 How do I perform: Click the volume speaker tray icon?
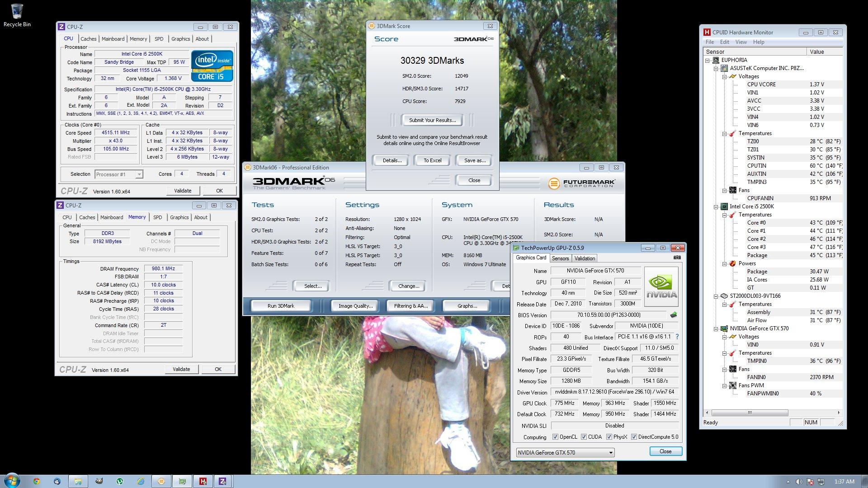click(x=799, y=482)
